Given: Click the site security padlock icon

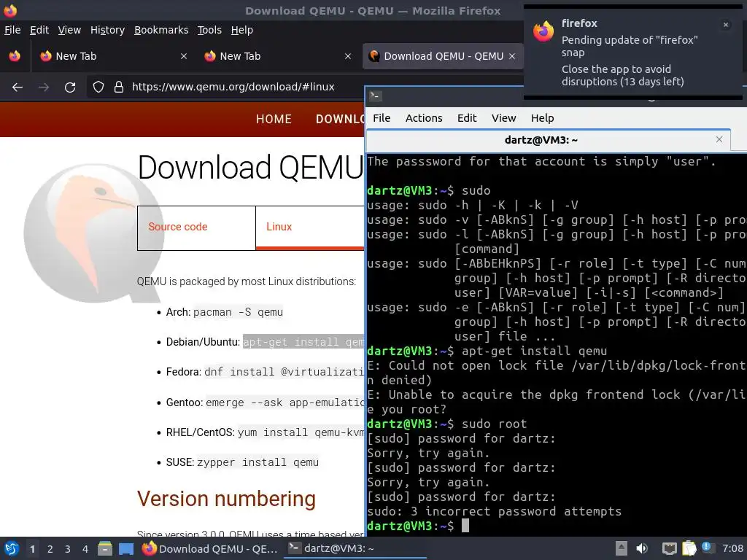Looking at the screenshot, I should [x=119, y=87].
